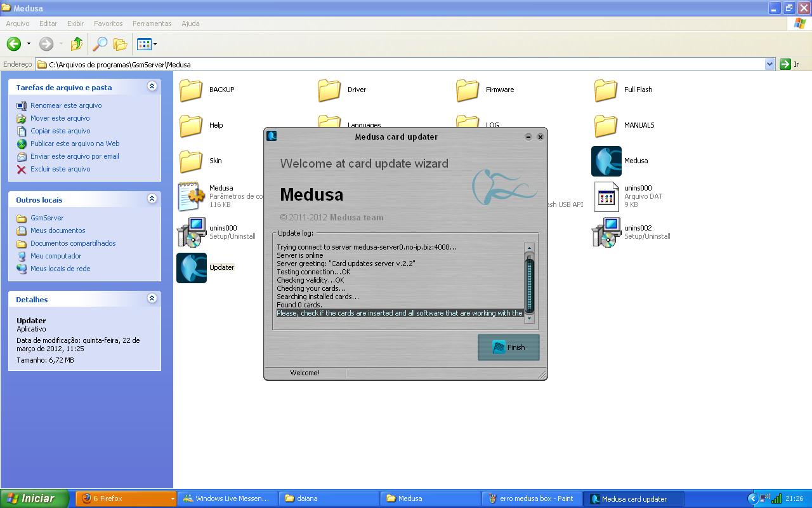Open the Arquivo menu
This screenshot has height=508, width=812.
18,23
